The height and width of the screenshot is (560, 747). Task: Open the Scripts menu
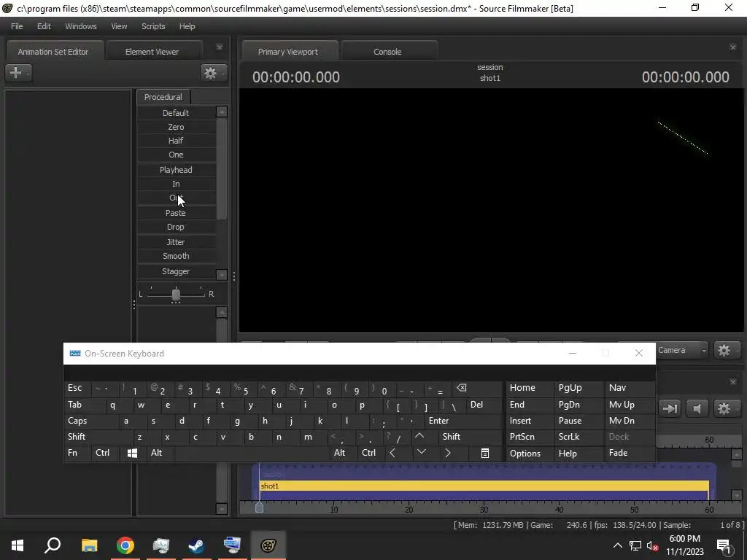click(153, 26)
